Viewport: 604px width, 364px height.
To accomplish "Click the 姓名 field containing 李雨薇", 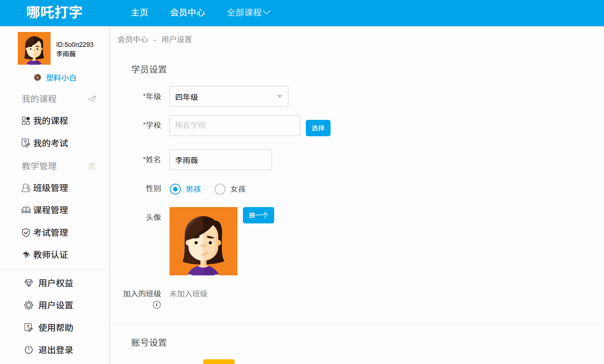I will [220, 160].
